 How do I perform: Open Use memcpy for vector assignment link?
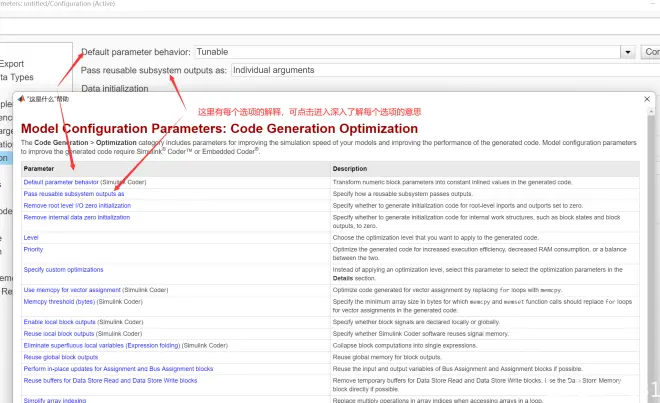point(72,290)
